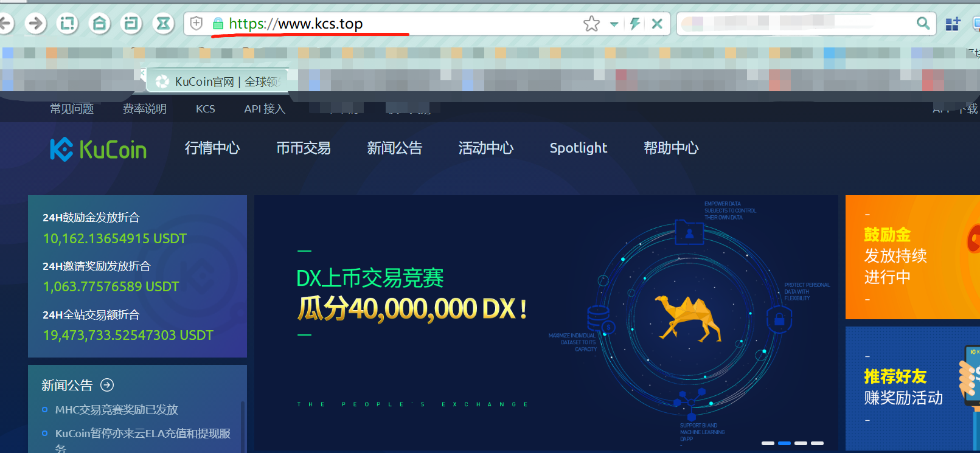Viewport: 980px width, 453px height.
Task: Click the magnifier search icon
Action: click(x=923, y=24)
